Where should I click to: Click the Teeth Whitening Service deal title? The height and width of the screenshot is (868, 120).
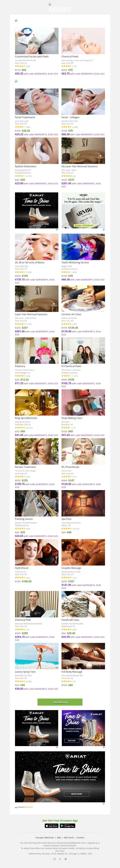tap(75, 262)
